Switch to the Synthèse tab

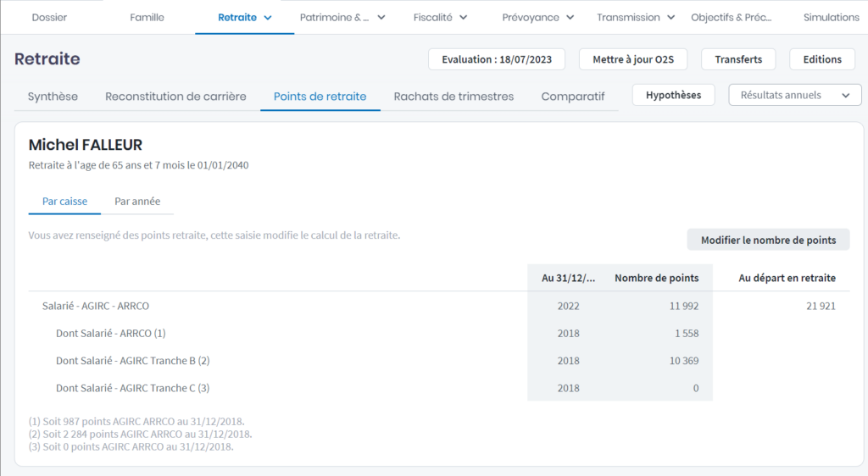(53, 97)
